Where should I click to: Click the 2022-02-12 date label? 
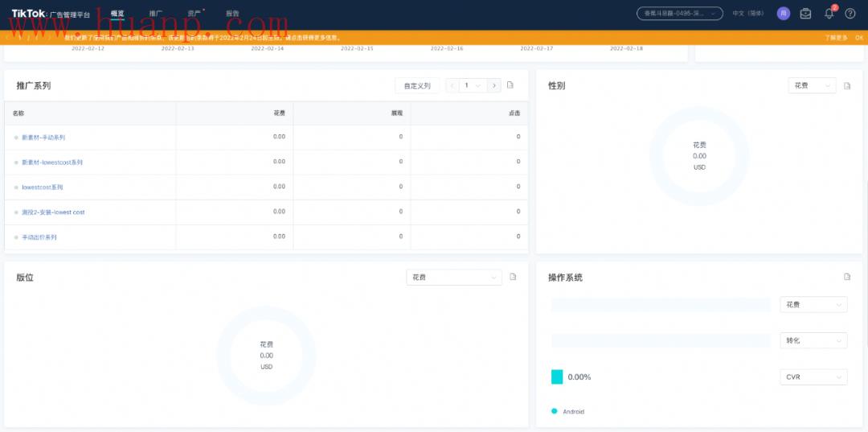click(x=88, y=49)
